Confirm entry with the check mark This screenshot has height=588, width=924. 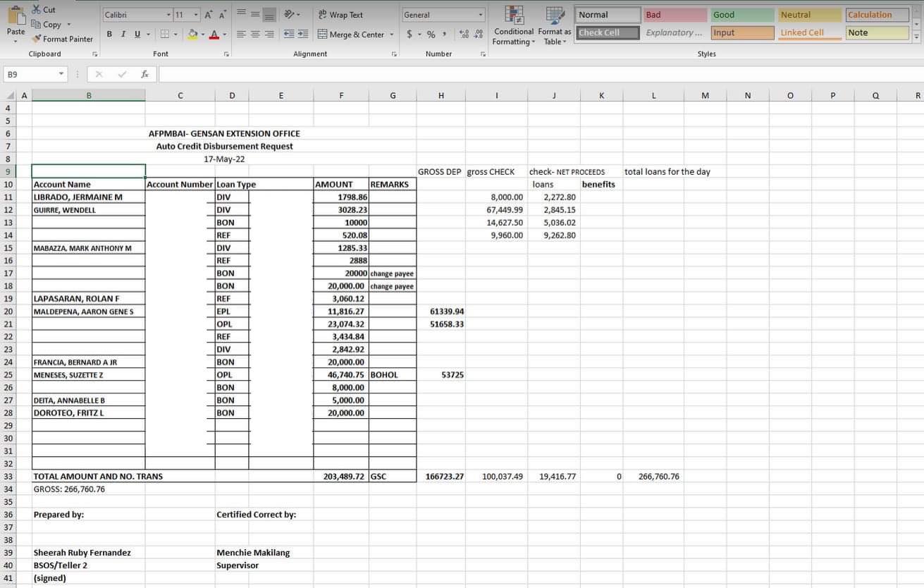point(123,74)
